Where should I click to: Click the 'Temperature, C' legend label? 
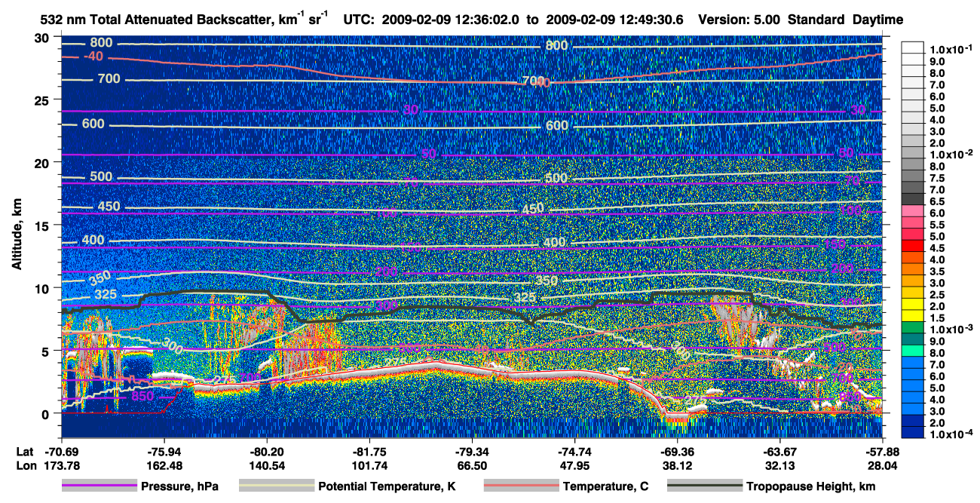click(605, 487)
